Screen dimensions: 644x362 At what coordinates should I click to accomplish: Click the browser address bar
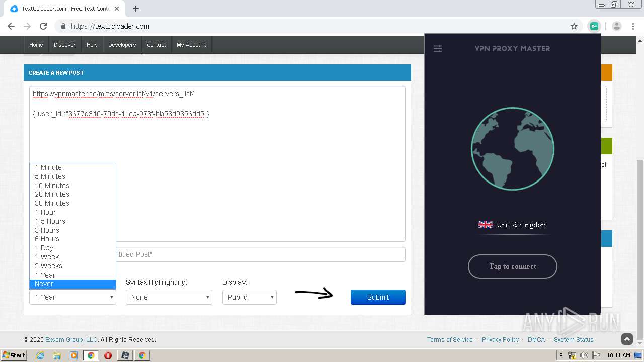click(x=317, y=26)
